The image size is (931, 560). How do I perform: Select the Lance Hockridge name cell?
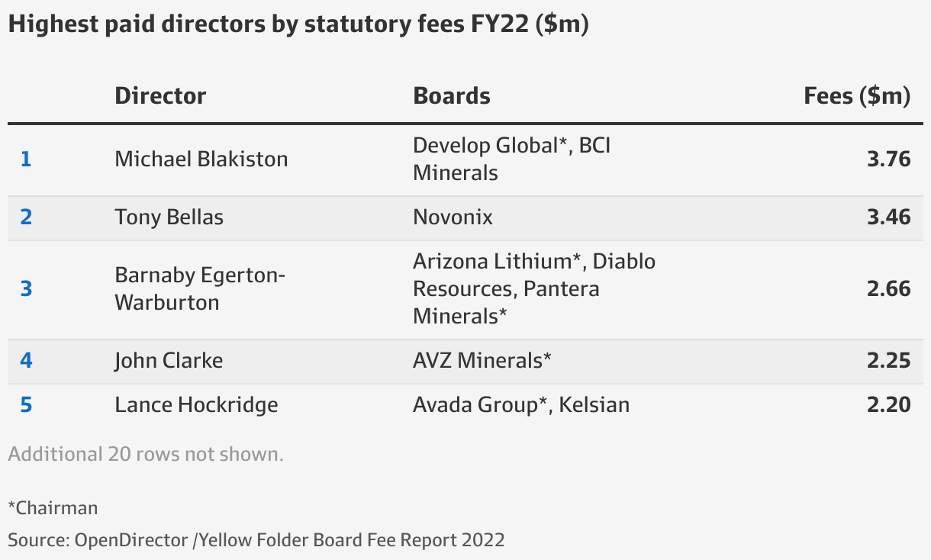[x=196, y=404]
